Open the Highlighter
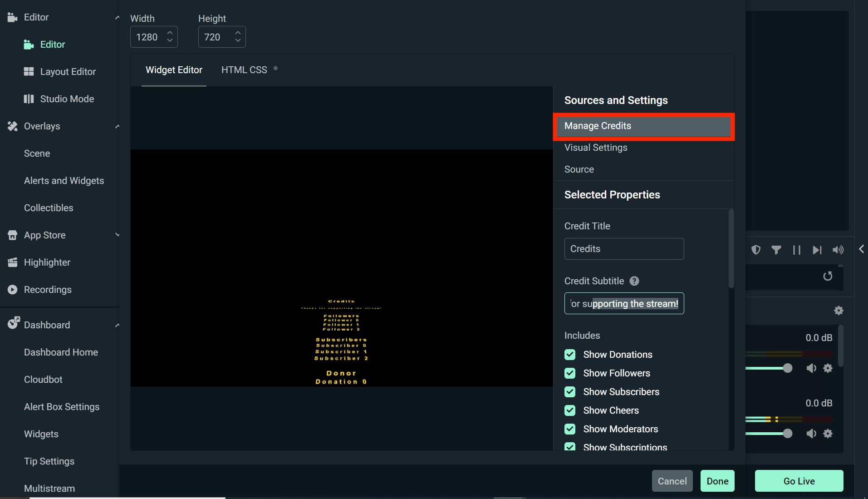Screen dimensions: 868x499 click(x=47, y=262)
